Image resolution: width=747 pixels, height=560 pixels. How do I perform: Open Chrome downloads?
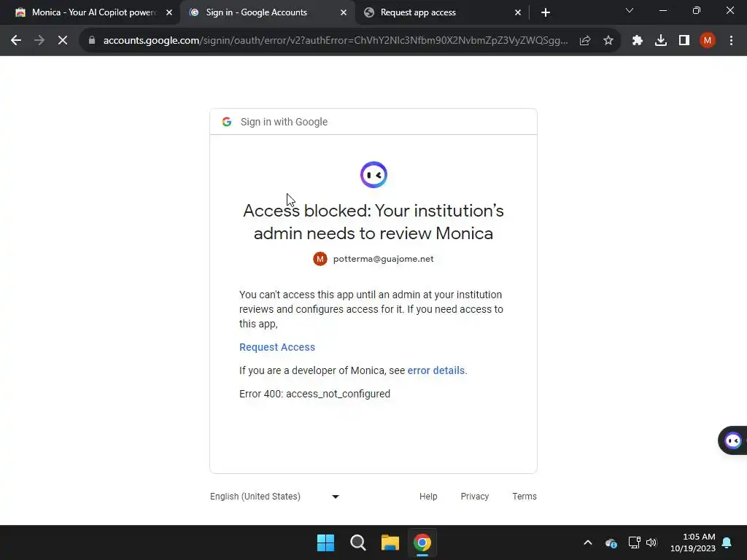click(661, 41)
